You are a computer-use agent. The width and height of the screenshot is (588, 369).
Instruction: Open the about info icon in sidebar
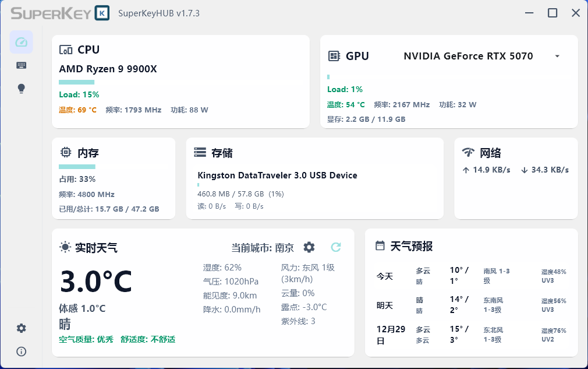[22, 352]
